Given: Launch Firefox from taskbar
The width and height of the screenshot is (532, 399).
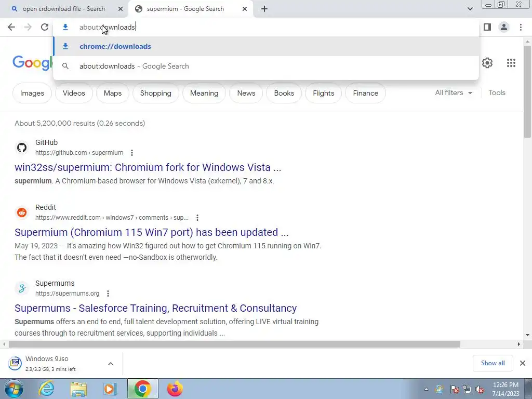Looking at the screenshot, I should [175, 389].
